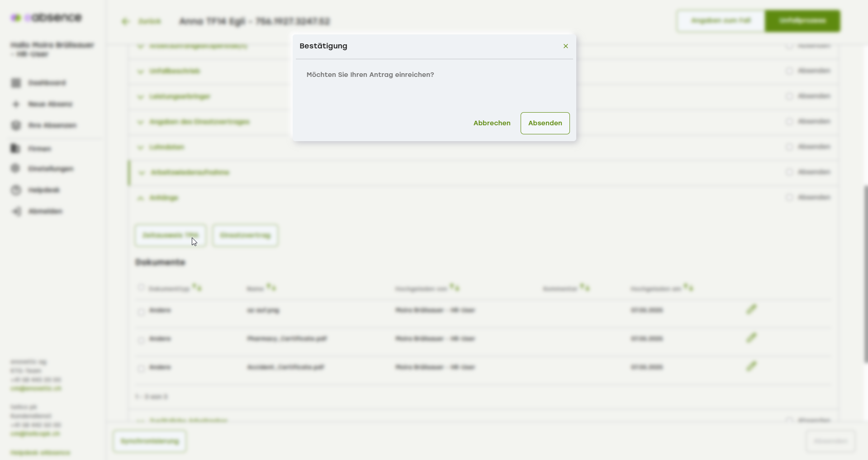Click Abbrechen in the confirmation dialog
The width and height of the screenshot is (868, 460).
coord(492,123)
